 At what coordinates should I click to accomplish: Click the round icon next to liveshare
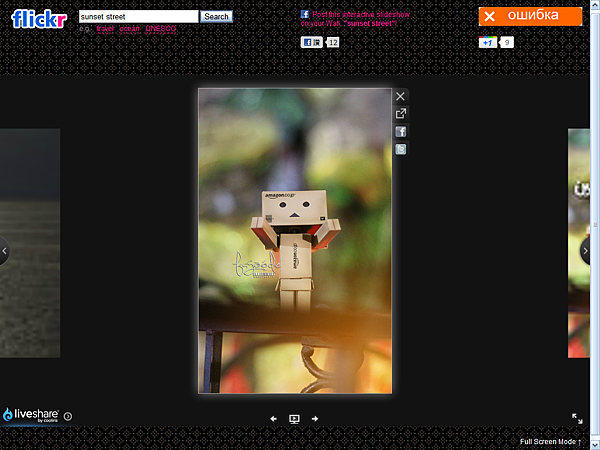click(x=68, y=416)
